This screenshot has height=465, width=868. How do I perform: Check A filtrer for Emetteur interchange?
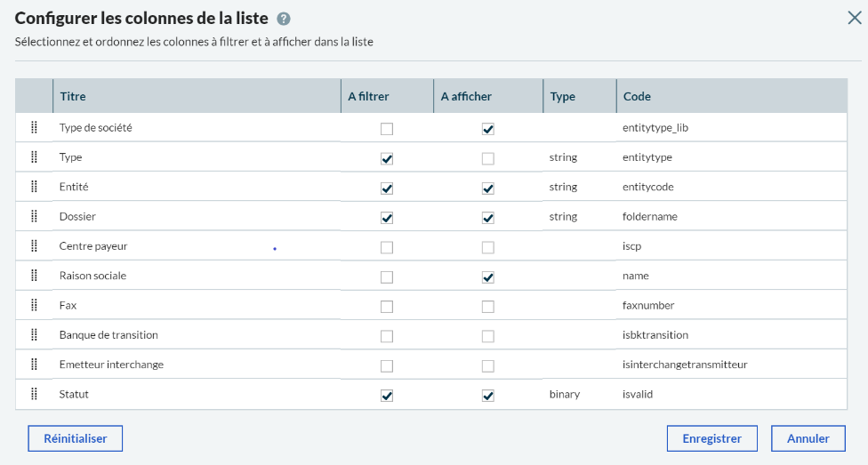click(387, 365)
